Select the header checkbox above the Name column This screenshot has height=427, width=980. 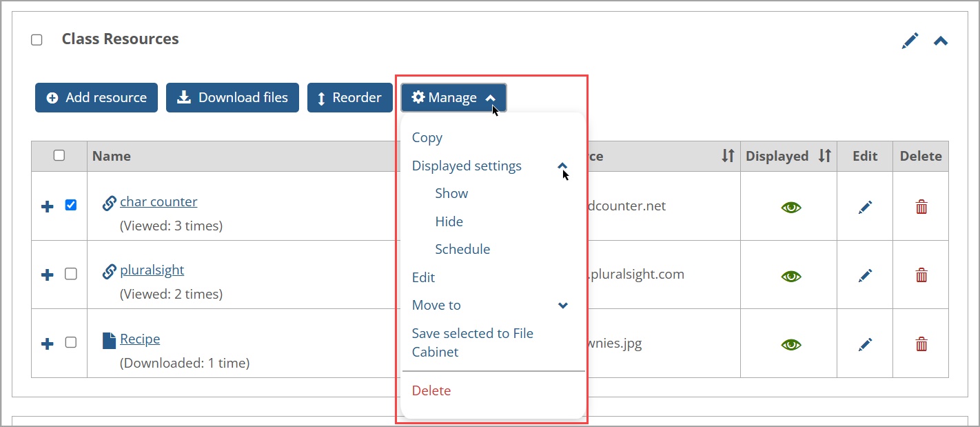[59, 156]
